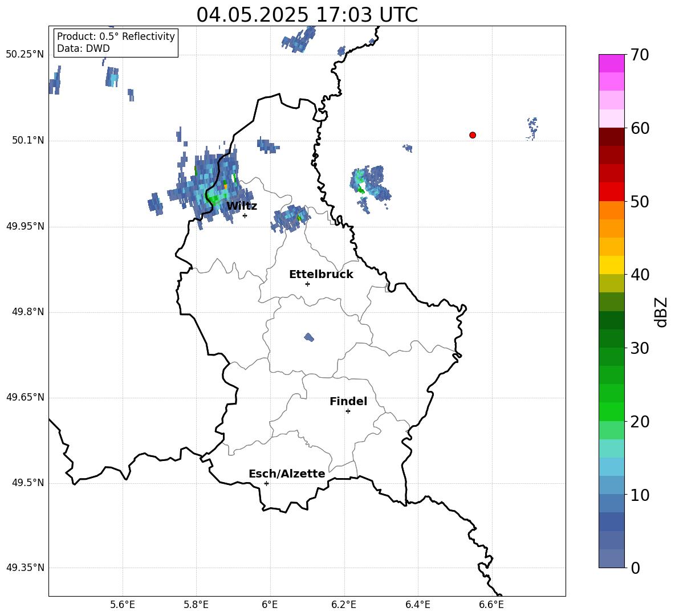Click the small isolated echo south of Ettelbruck
This screenshot has width=675, height=616.
click(309, 337)
